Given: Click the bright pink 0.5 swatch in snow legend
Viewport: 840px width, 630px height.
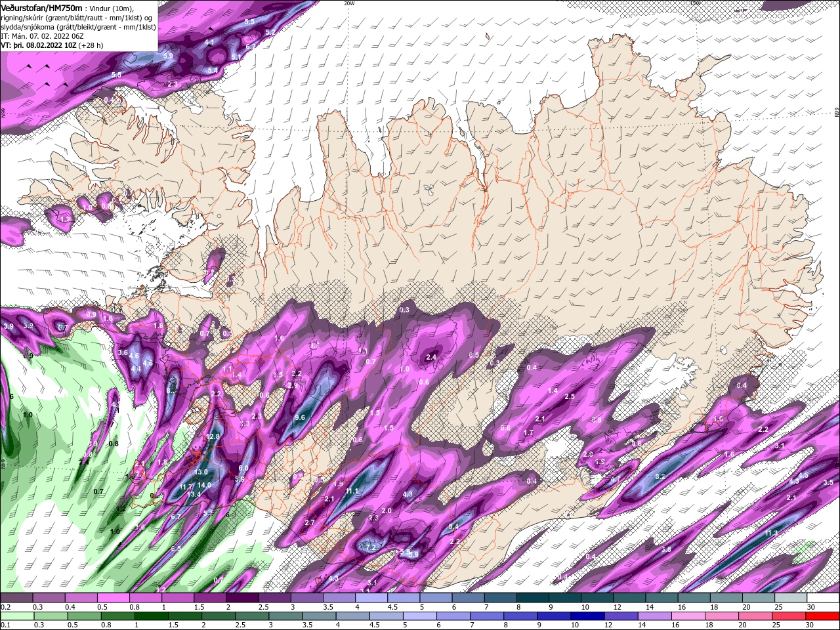Looking at the screenshot, I should (113, 597).
